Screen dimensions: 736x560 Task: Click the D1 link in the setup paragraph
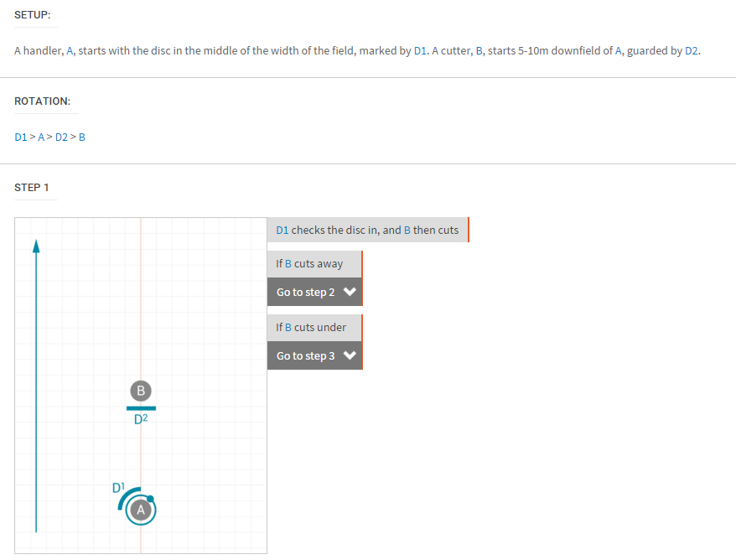(420, 50)
